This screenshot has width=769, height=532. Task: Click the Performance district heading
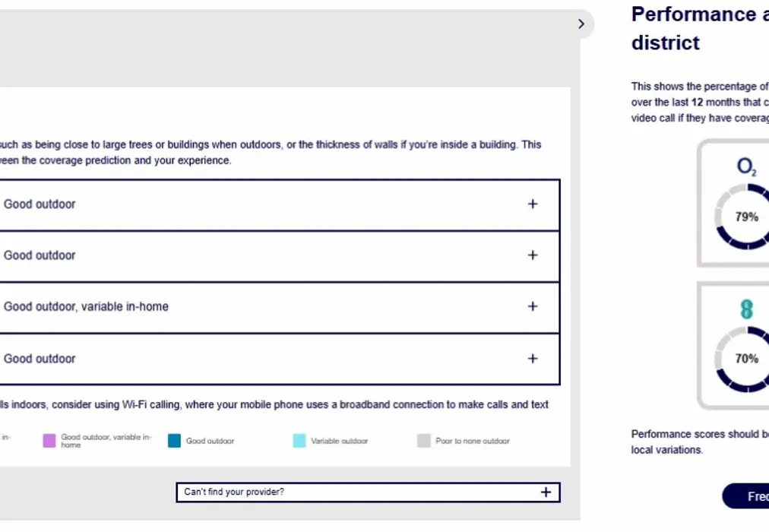click(699, 28)
